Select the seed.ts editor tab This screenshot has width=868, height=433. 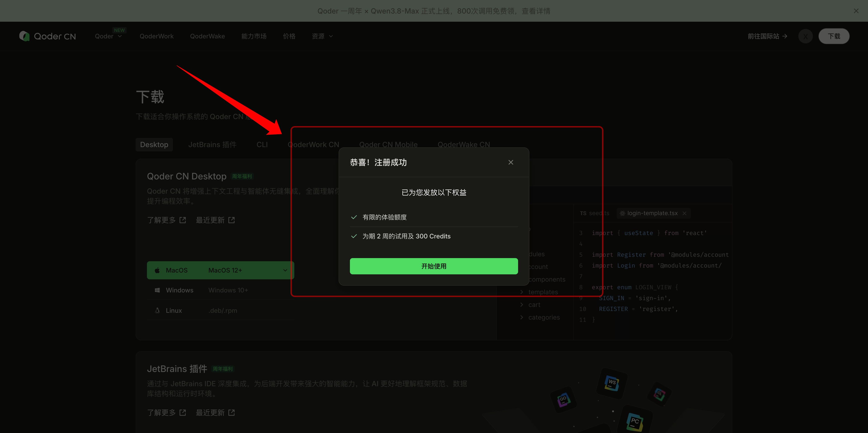click(x=594, y=213)
